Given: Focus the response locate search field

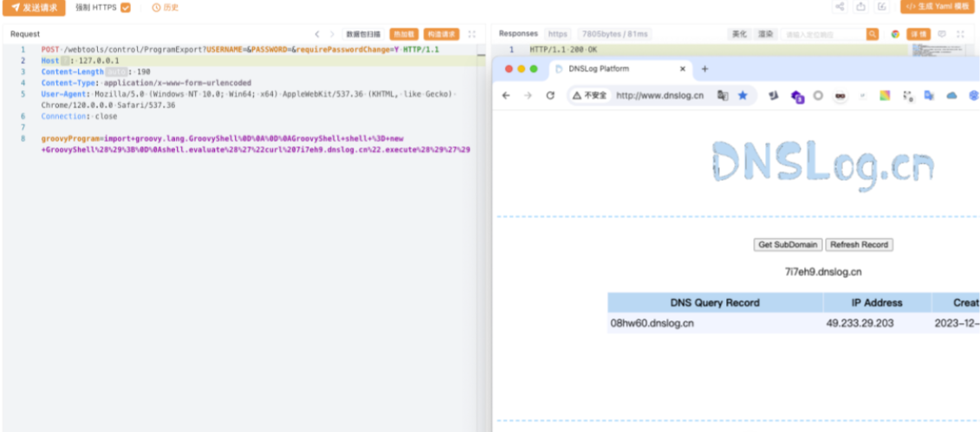Looking at the screenshot, I should tap(823, 35).
